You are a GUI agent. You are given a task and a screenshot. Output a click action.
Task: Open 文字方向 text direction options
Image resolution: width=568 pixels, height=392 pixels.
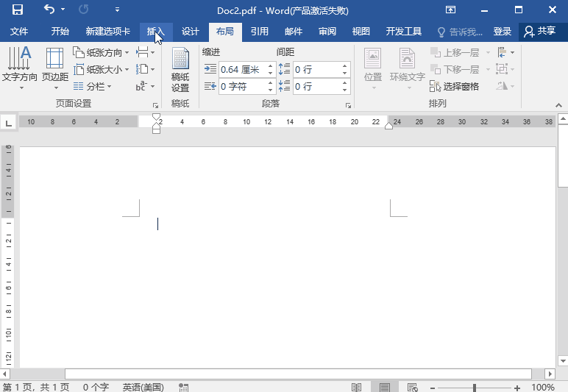pyautogui.click(x=20, y=68)
